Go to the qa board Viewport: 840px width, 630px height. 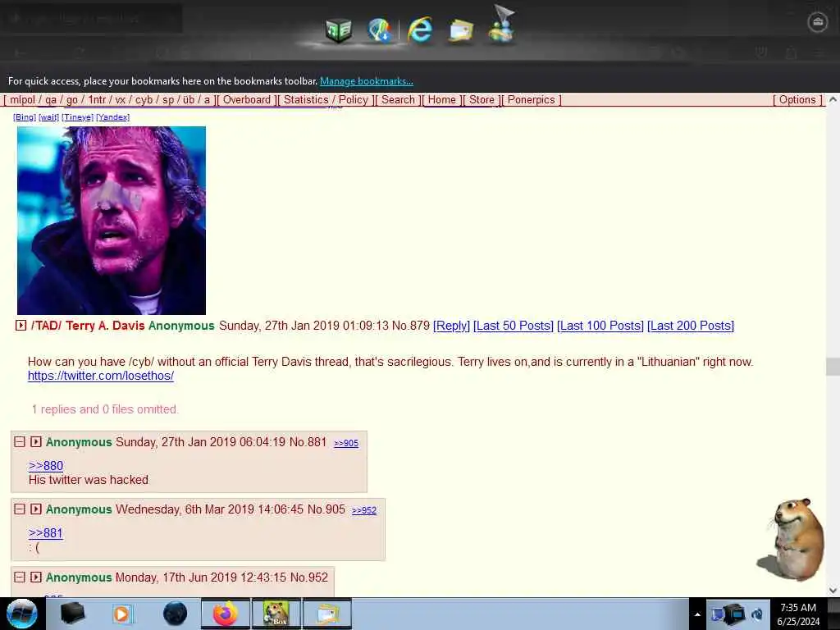coord(51,99)
